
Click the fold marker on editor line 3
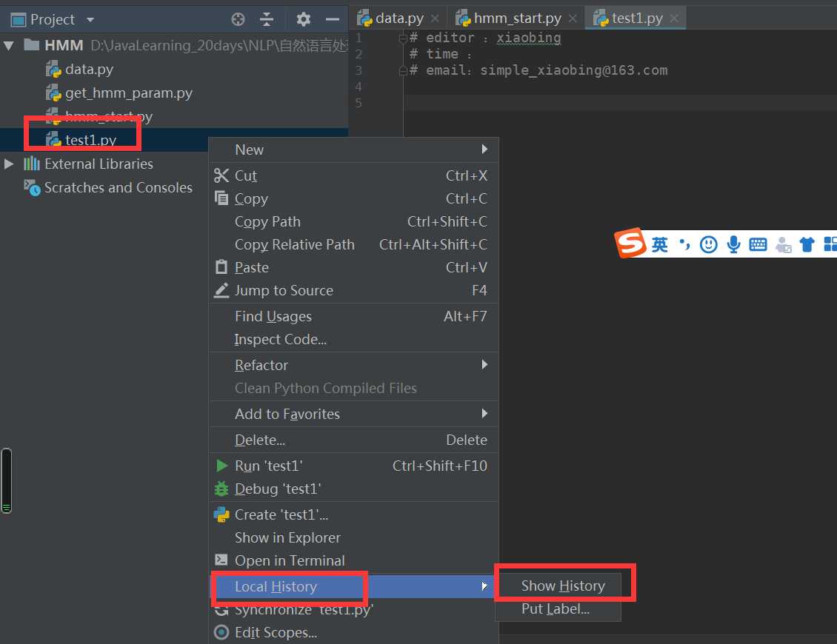(x=403, y=70)
